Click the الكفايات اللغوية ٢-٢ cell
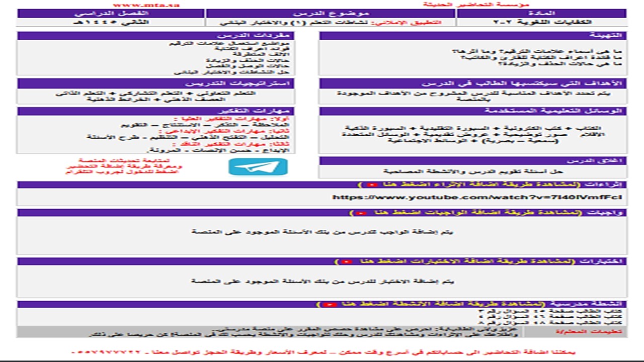 tap(542, 23)
